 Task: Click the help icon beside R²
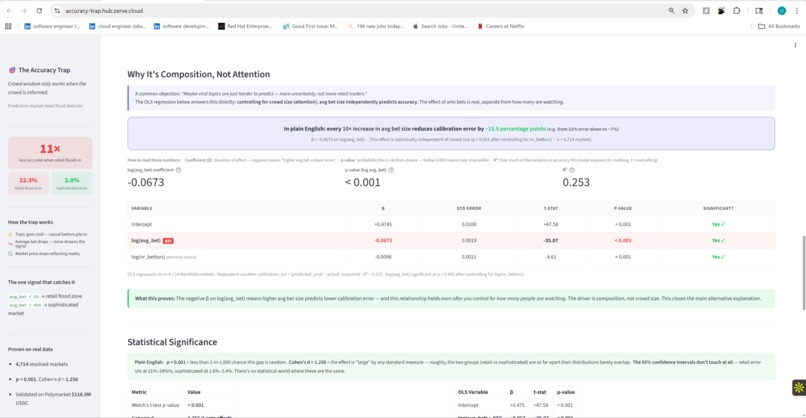coord(572,170)
